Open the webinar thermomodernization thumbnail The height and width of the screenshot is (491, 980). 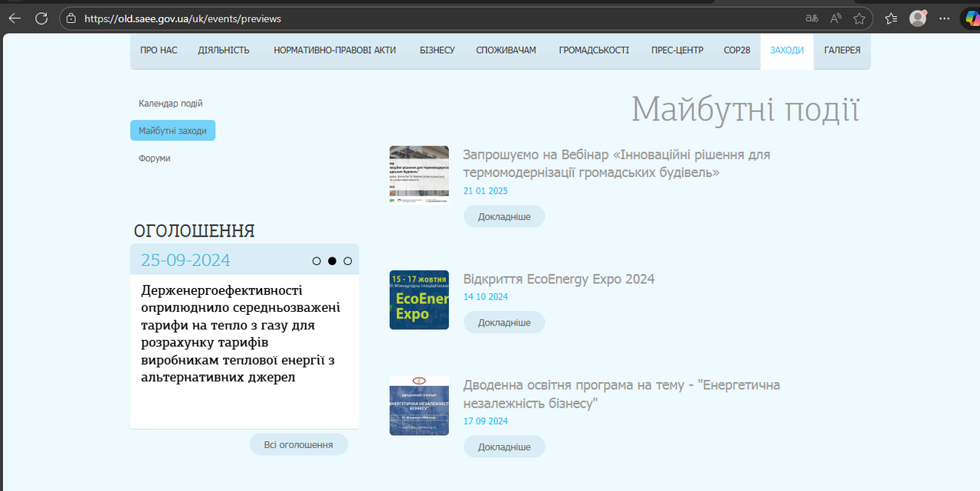(x=419, y=175)
